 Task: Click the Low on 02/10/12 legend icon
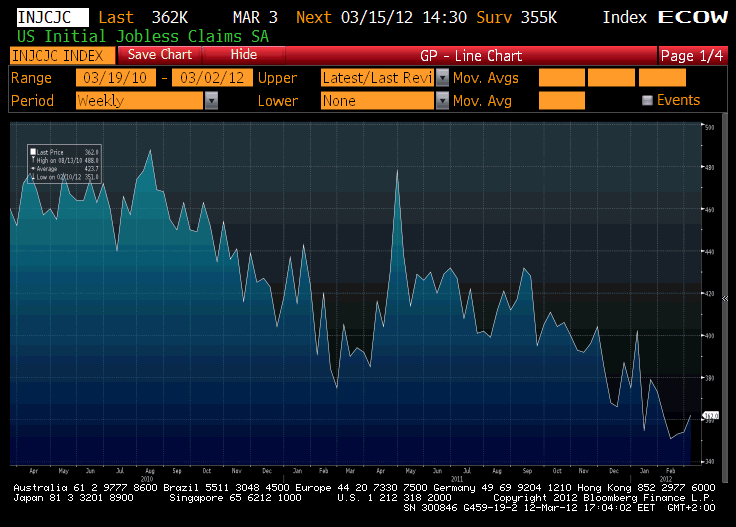click(x=33, y=177)
